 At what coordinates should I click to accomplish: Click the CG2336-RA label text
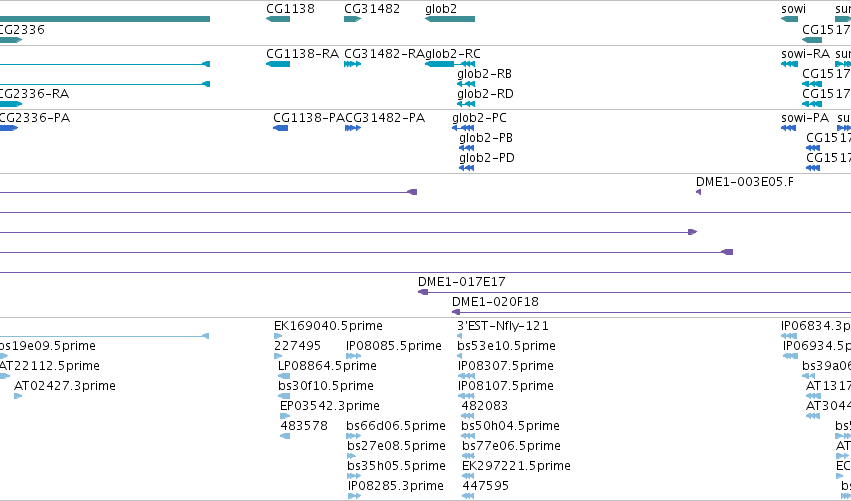[x=35, y=94]
